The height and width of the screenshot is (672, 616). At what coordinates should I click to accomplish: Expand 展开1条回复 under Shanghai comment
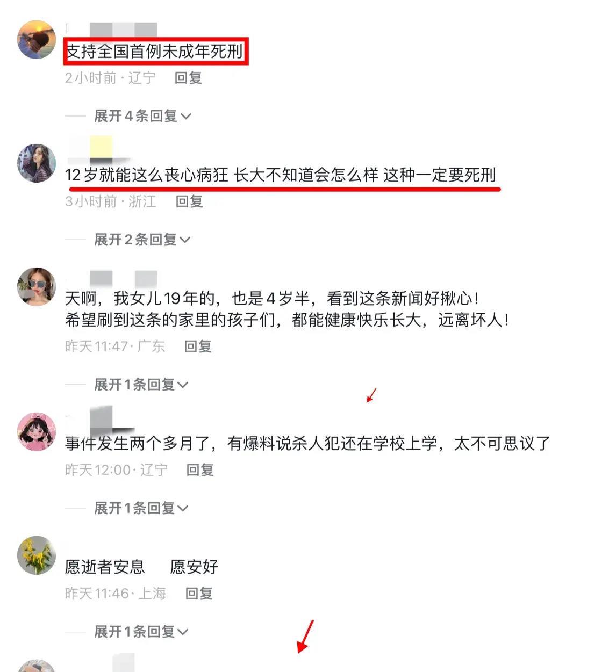click(141, 632)
